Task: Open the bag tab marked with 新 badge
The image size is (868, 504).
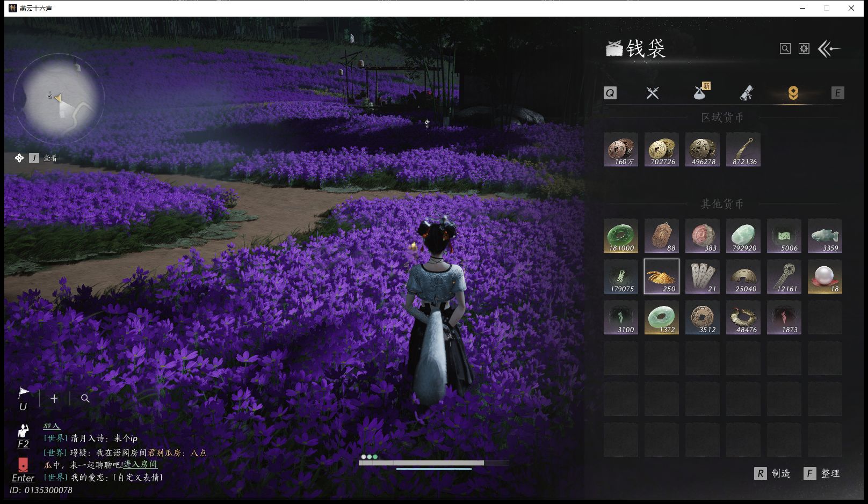Action: (701, 92)
